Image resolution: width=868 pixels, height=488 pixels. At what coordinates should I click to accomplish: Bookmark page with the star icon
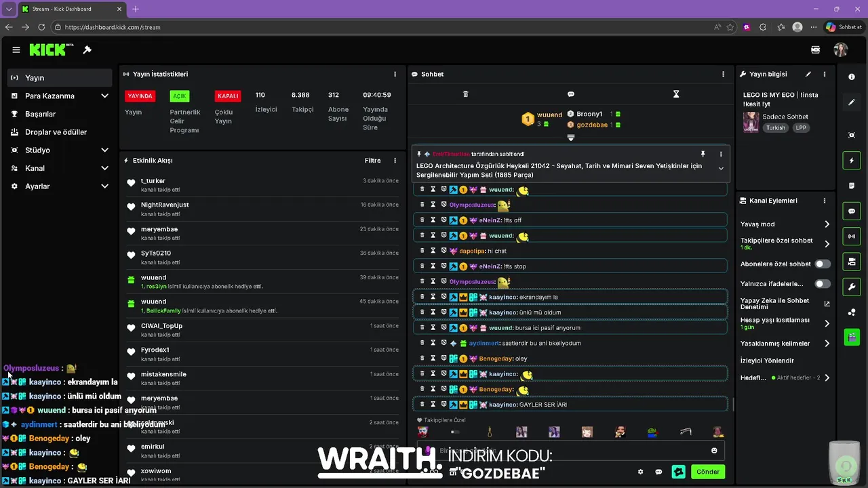click(730, 27)
